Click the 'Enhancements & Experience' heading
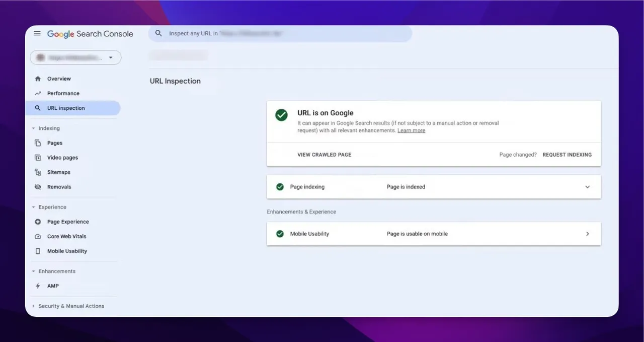This screenshot has width=644, height=342. tap(301, 212)
